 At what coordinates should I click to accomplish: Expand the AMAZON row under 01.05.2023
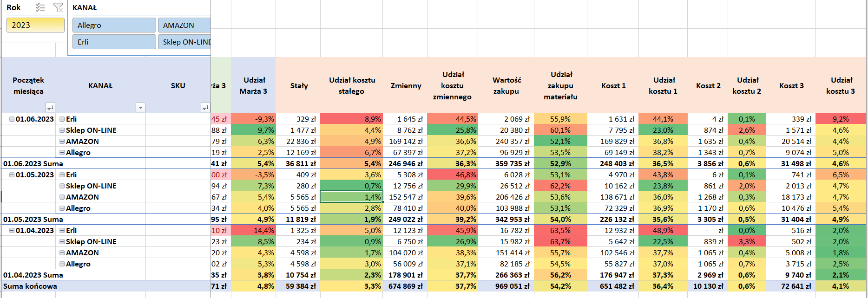(62, 197)
